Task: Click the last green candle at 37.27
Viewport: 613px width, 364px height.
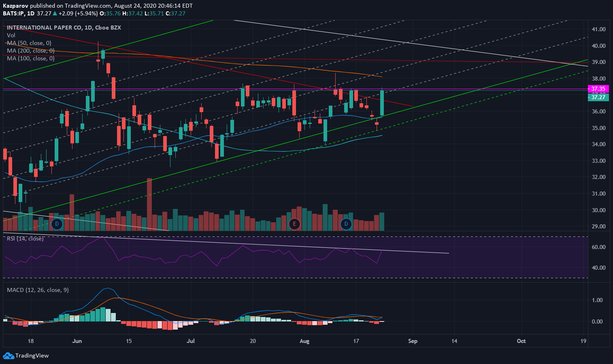Action: click(382, 103)
